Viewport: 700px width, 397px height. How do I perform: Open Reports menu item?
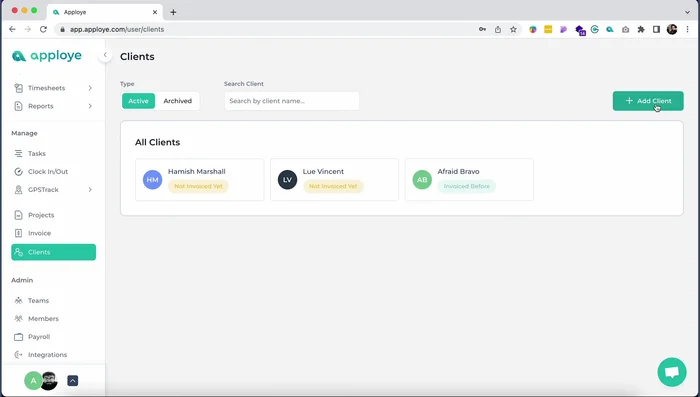(53, 106)
